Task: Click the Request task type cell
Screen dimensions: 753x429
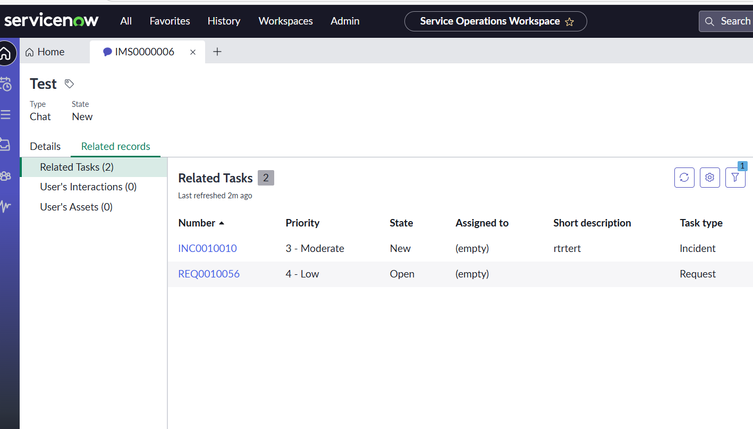Action: 697,274
